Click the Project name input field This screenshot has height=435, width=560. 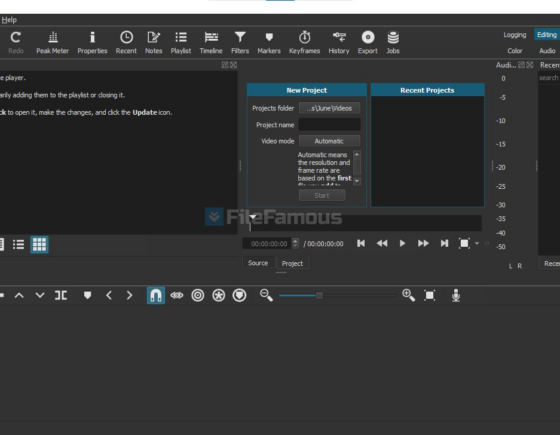tap(329, 125)
